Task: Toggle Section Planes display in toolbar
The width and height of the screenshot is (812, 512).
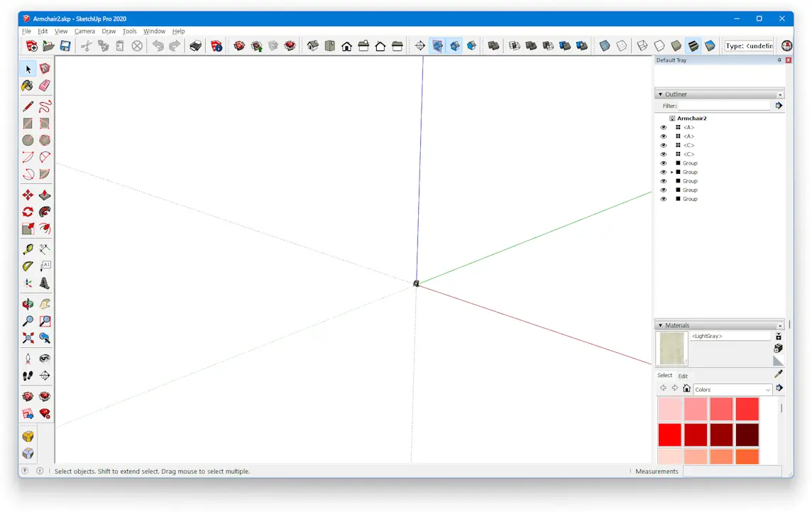Action: [438, 46]
